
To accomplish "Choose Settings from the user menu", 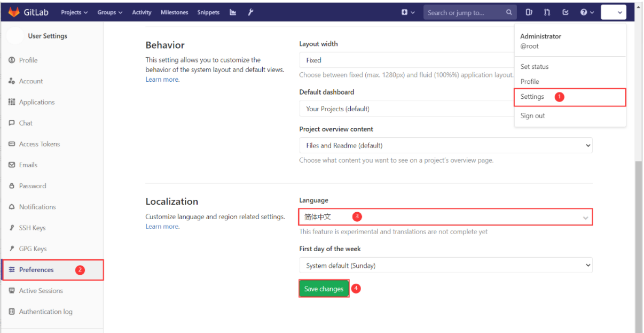I will [x=570, y=97].
